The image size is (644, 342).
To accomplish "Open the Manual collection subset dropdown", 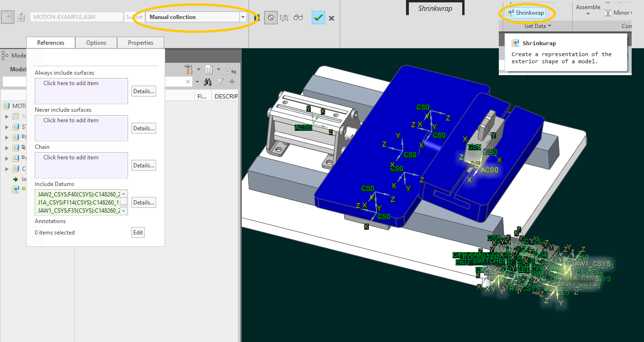I will point(242,17).
